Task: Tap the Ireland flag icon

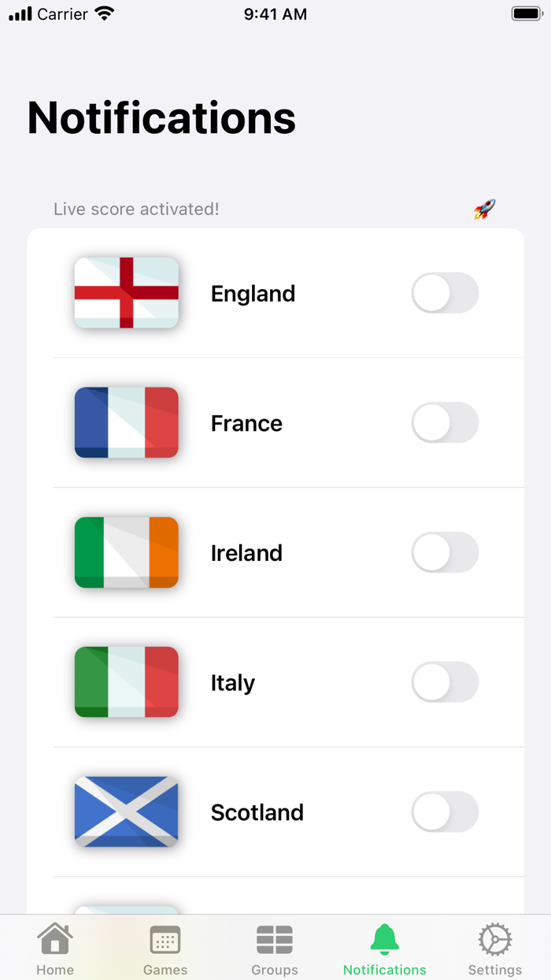Action: point(126,552)
